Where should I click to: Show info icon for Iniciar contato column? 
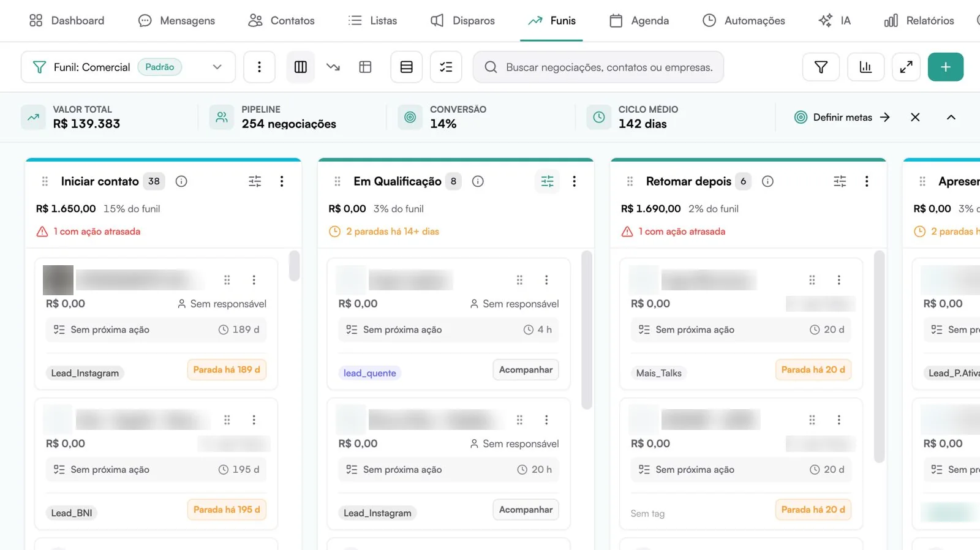(x=181, y=181)
